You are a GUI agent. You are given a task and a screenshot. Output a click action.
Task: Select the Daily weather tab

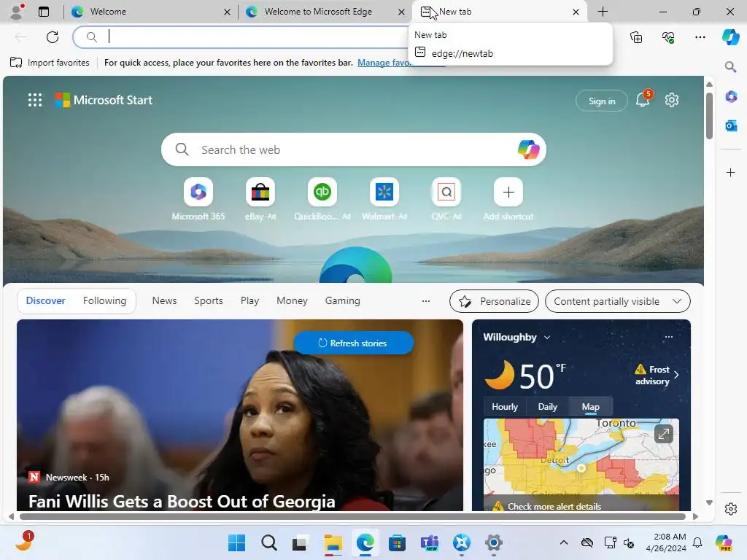coord(547,407)
